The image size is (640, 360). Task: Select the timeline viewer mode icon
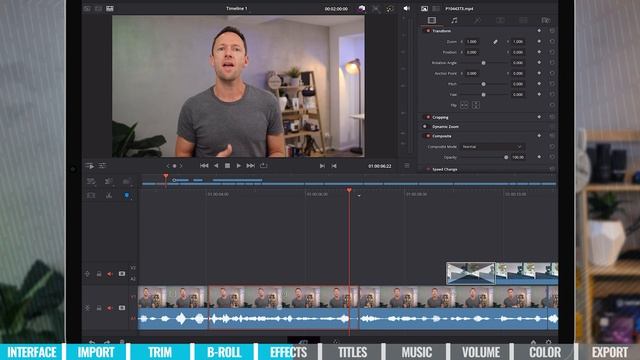tap(110, 8)
